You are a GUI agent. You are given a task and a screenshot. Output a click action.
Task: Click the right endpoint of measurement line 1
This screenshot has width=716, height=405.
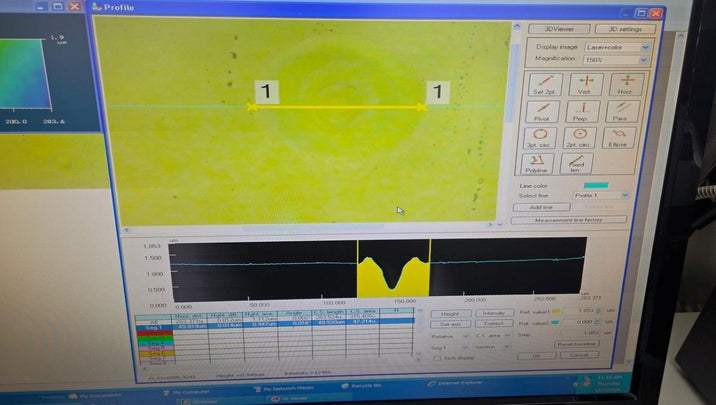(x=422, y=107)
